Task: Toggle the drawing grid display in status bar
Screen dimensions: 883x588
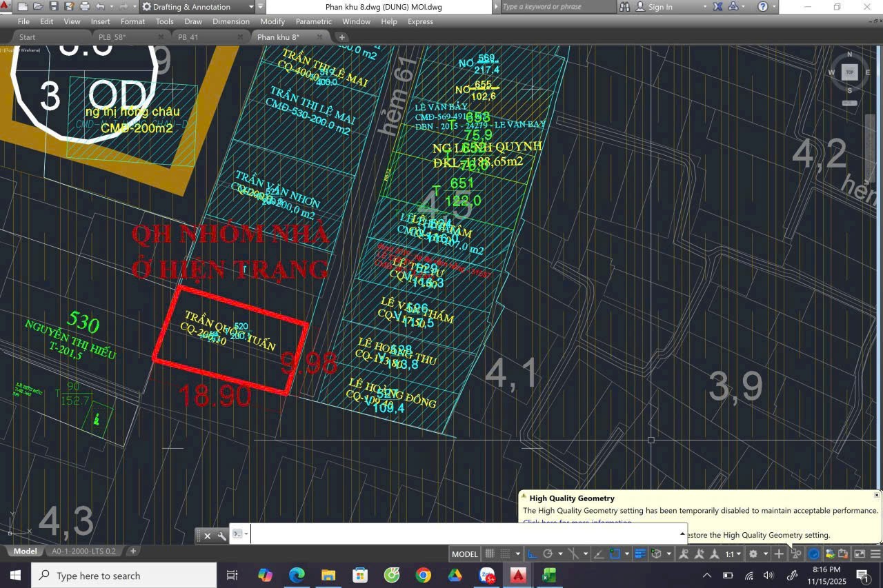Action: pyautogui.click(x=490, y=554)
